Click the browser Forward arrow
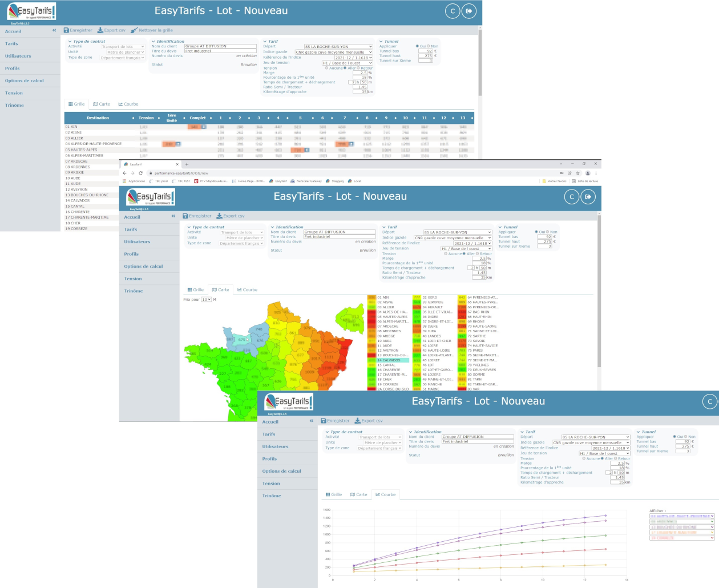 [132, 173]
